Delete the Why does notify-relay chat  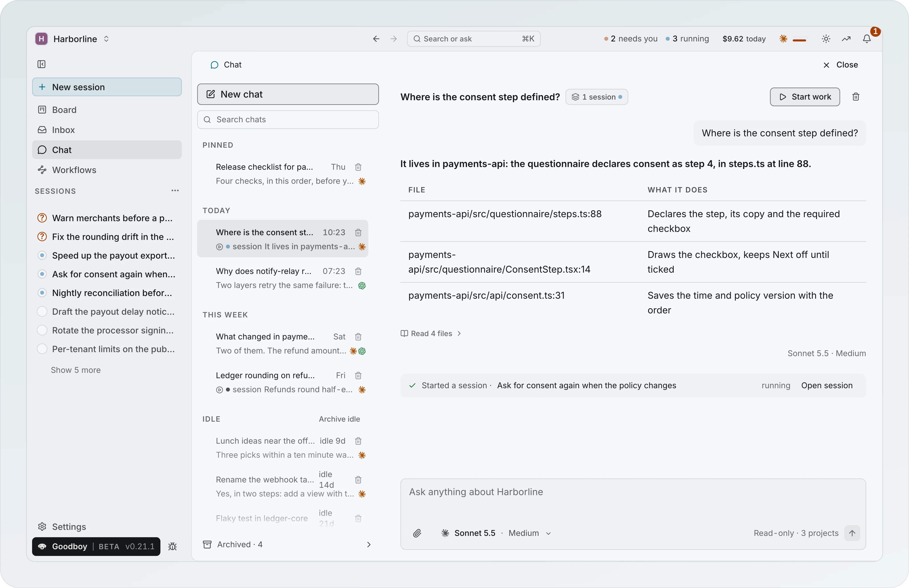(x=358, y=272)
